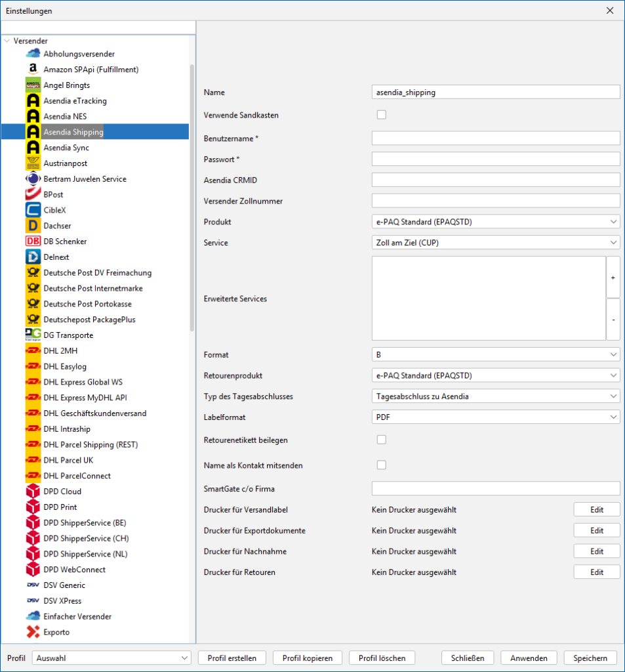The width and height of the screenshot is (625, 672).
Task: Select the DHL Express Global WS icon
Action: (33, 382)
